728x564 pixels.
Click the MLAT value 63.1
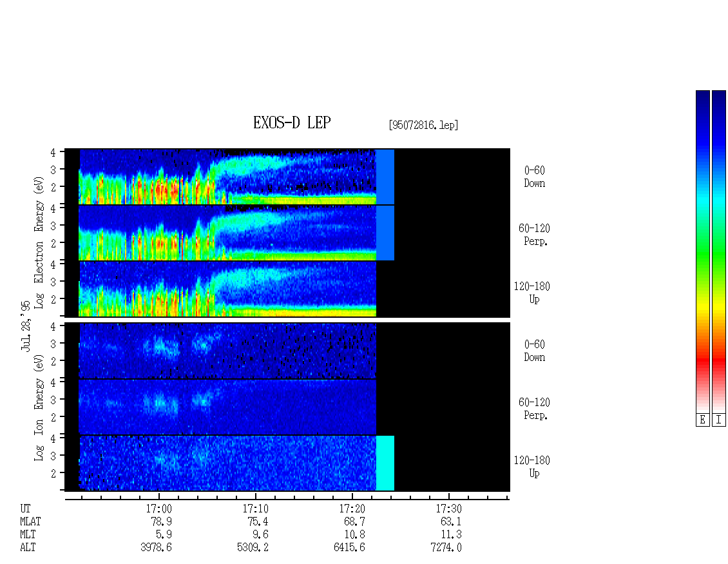coord(451,521)
